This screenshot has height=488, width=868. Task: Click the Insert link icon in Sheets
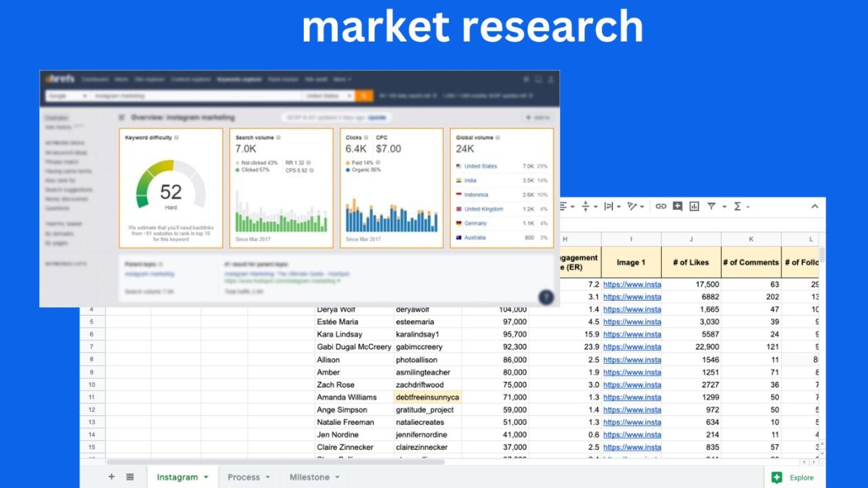coord(661,206)
